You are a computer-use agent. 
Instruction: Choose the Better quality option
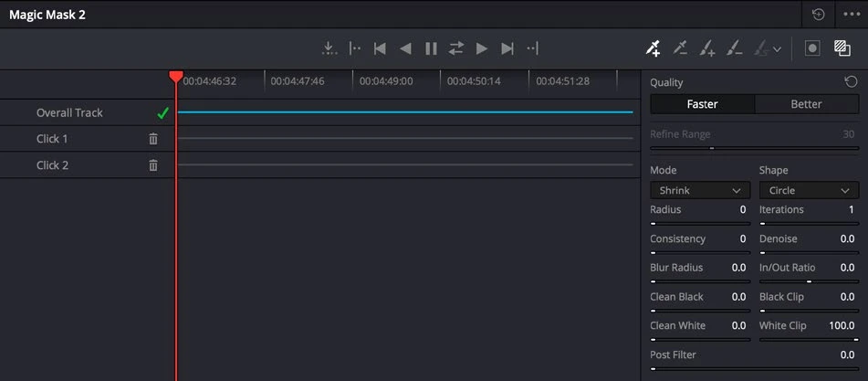coord(807,104)
